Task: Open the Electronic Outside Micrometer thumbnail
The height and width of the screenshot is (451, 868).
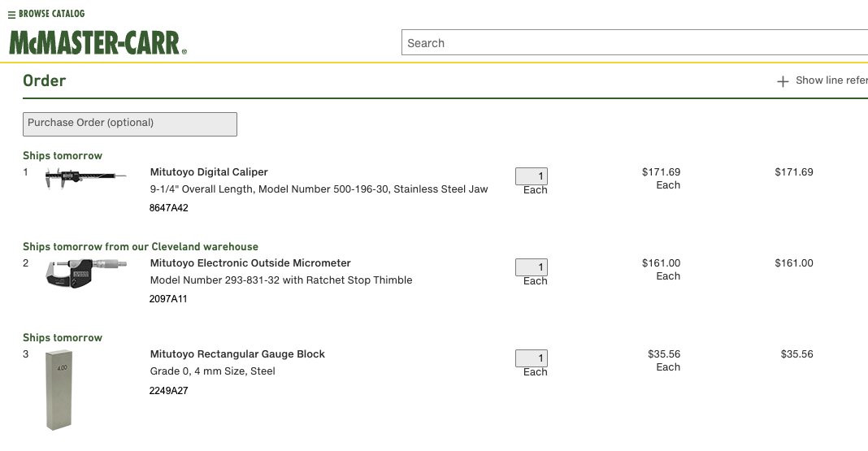Action: coord(86,273)
